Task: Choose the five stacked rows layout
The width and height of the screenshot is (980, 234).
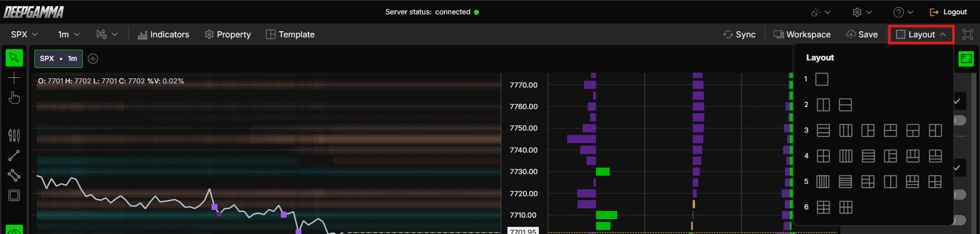Action: click(845, 182)
